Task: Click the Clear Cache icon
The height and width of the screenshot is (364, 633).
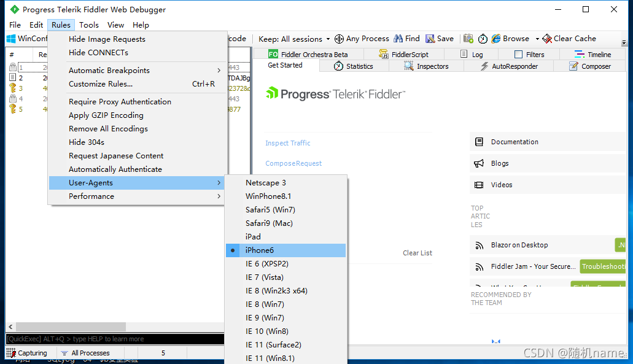Action: (x=547, y=39)
